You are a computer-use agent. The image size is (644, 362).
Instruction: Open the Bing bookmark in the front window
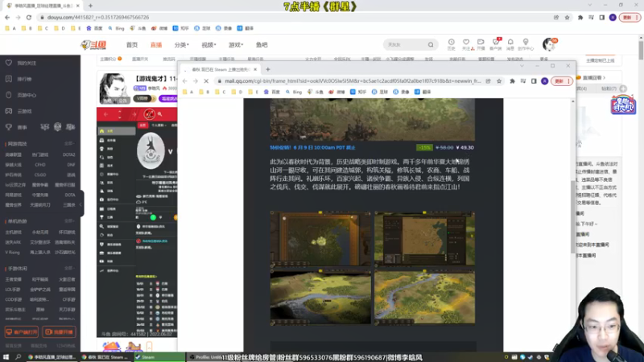[x=294, y=92]
